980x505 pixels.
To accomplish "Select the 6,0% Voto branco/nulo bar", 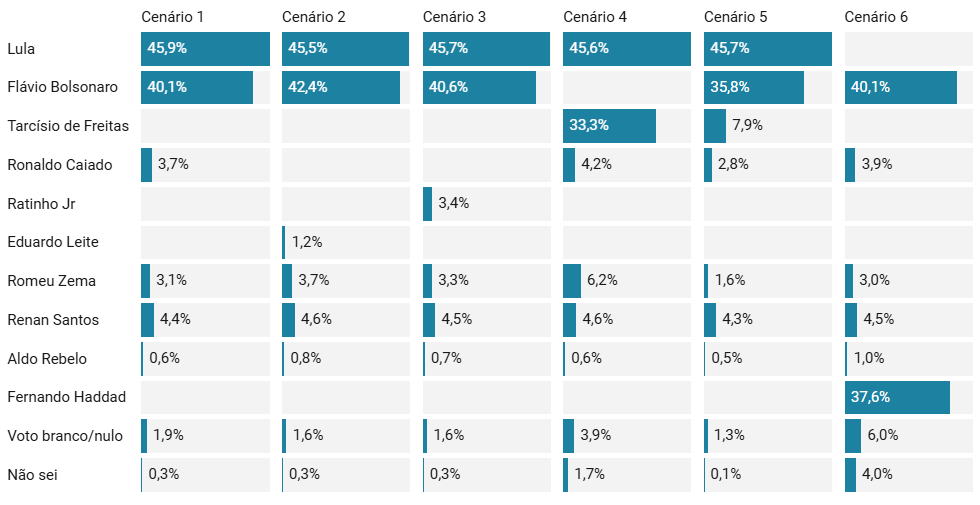I will (x=853, y=436).
